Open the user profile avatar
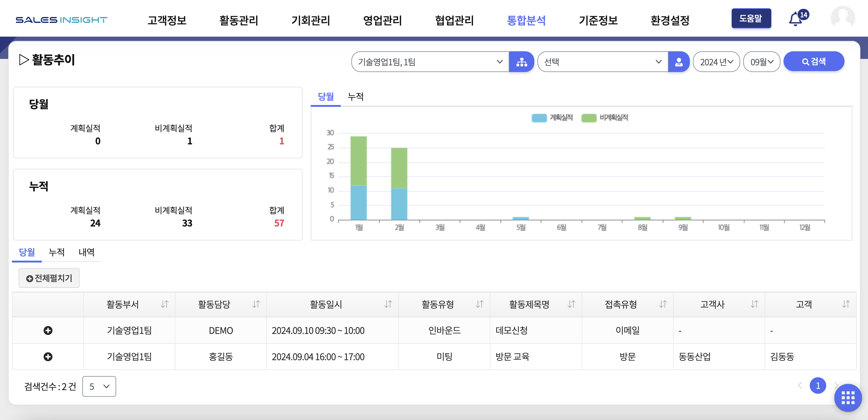 (842, 18)
